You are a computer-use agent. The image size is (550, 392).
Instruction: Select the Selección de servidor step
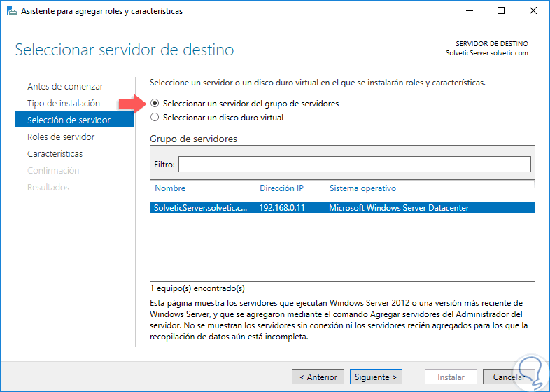point(74,120)
